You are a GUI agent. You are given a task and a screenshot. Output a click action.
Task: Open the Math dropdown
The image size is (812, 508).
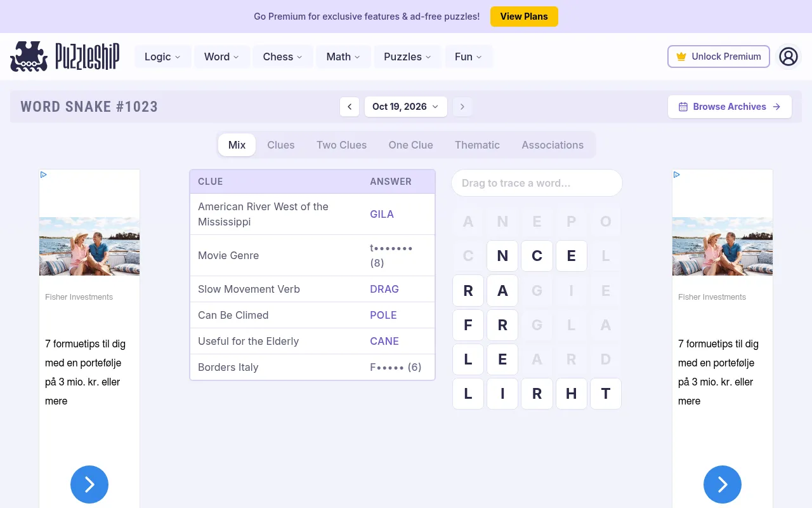(x=343, y=57)
